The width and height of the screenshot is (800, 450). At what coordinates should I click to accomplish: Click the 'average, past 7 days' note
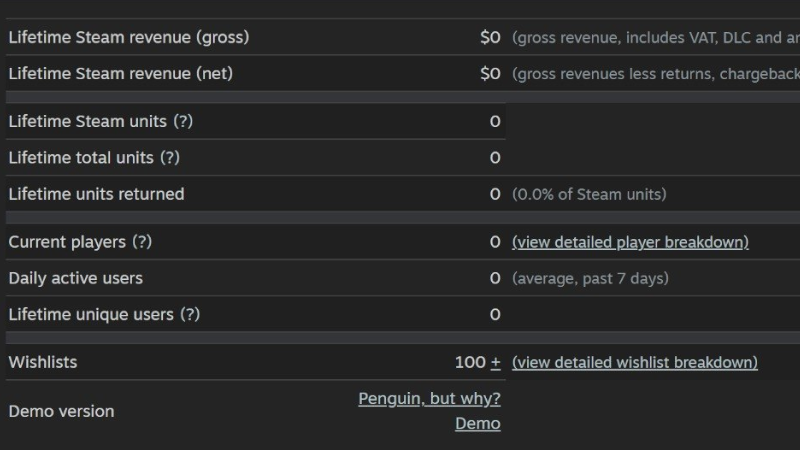click(590, 278)
